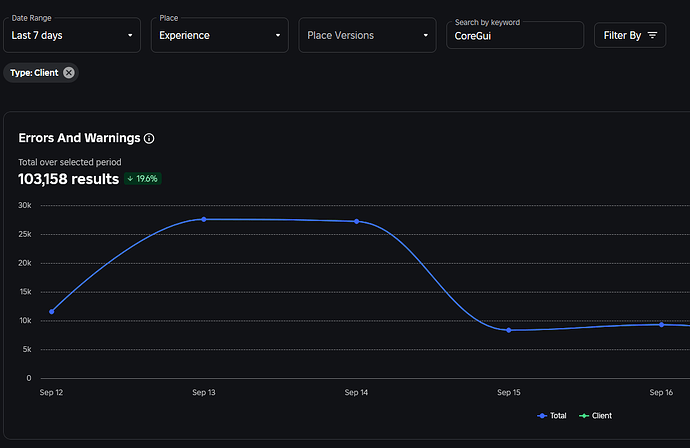
Task: Click the info icon beside Errors And Warnings
Action: [149, 138]
